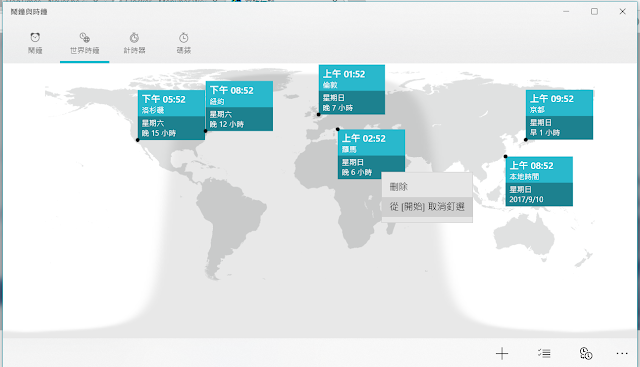Click the window title 鬧鐘與時鐘
This screenshot has height=367, width=640.
click(x=29, y=12)
